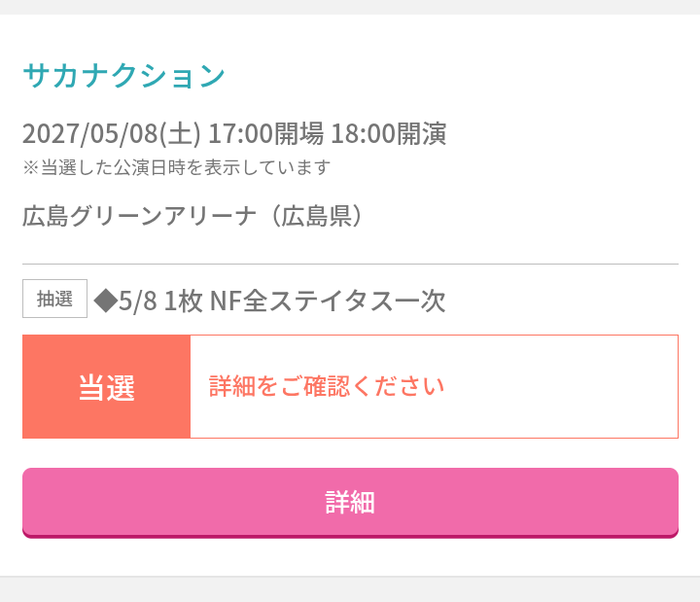Click the 18:00開演 start time text

pyautogui.click(x=389, y=133)
